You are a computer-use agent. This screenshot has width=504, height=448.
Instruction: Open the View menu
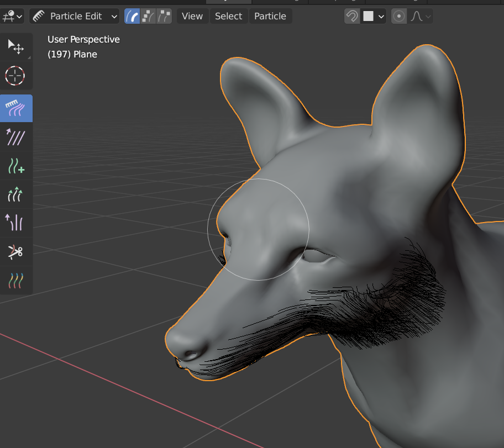point(192,16)
